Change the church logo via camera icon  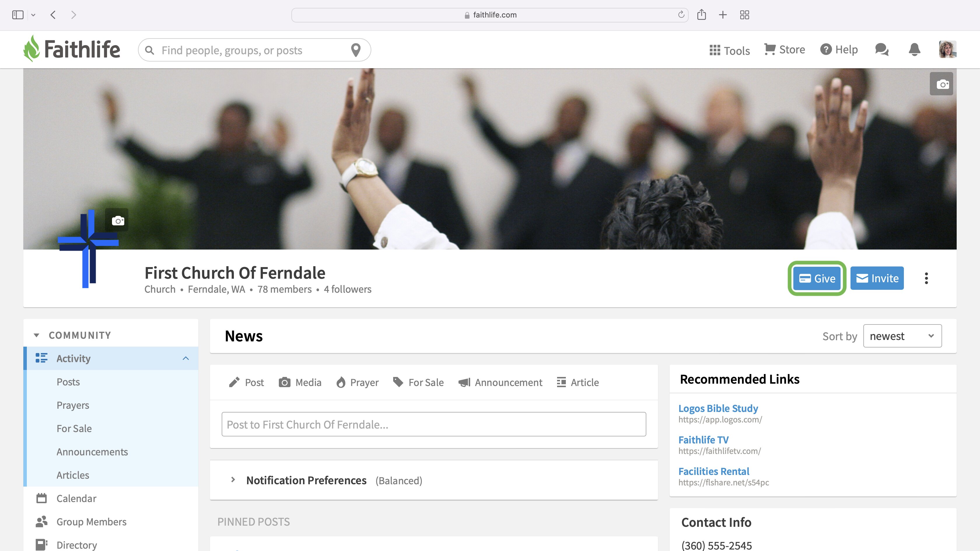click(x=117, y=220)
